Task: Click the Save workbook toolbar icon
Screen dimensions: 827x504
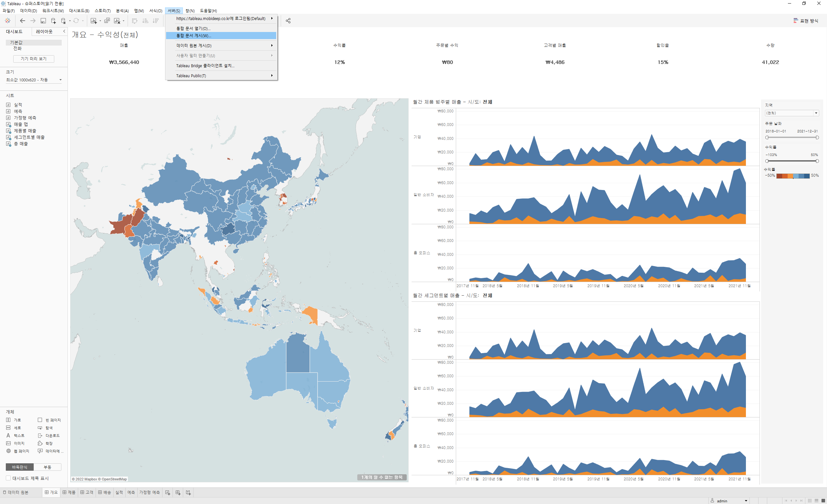Action: [x=43, y=21]
